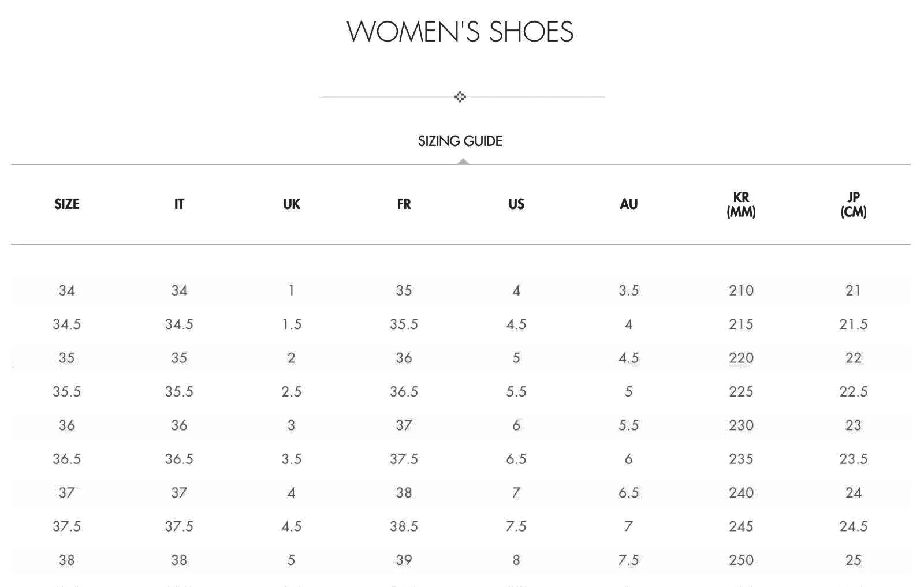Click the 1.5 value in UK column
This screenshot has height=587, width=924.
coord(292,324)
